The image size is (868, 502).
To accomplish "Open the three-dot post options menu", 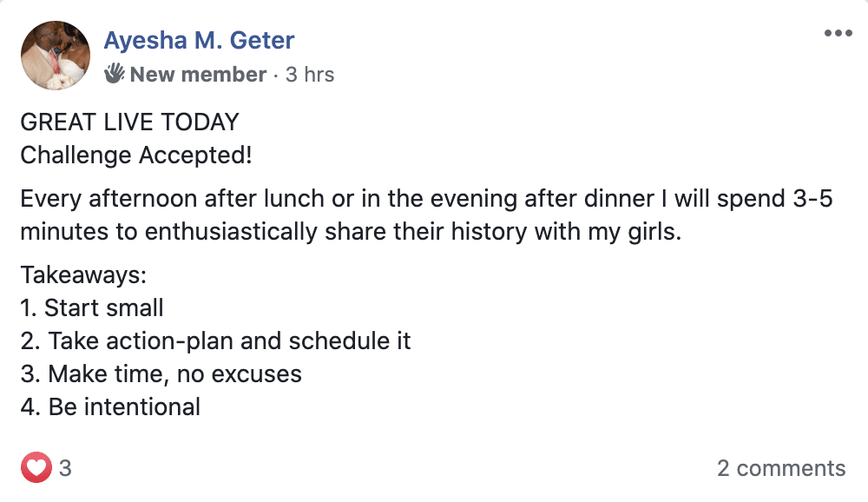I will 838,33.
